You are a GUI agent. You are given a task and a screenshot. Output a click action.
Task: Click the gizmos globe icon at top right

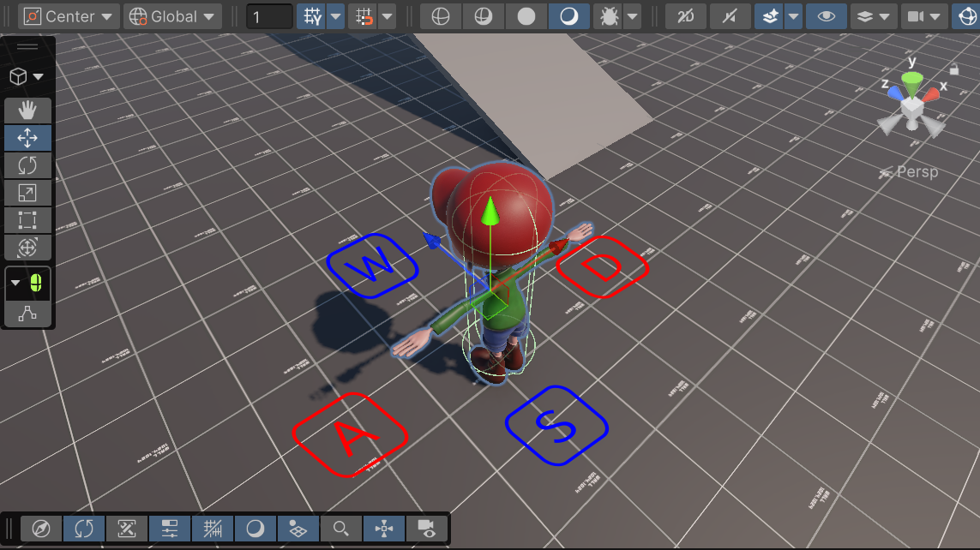[x=966, y=17]
